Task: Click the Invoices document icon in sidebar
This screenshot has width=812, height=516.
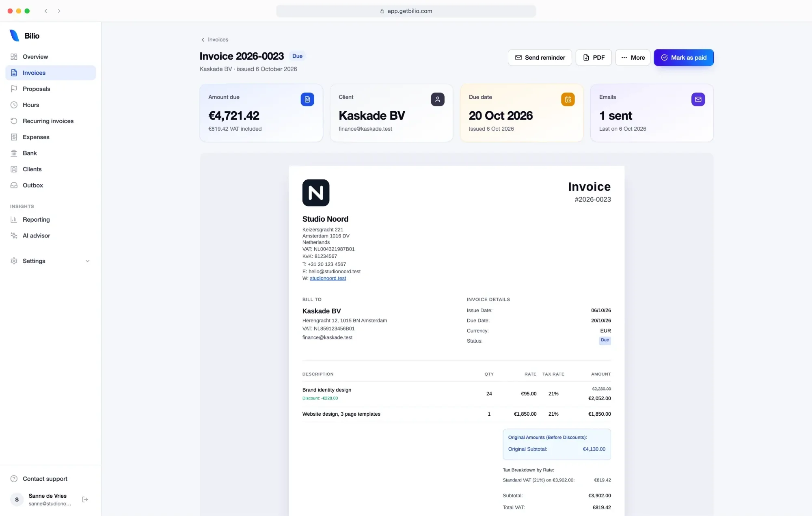Action: click(14, 73)
